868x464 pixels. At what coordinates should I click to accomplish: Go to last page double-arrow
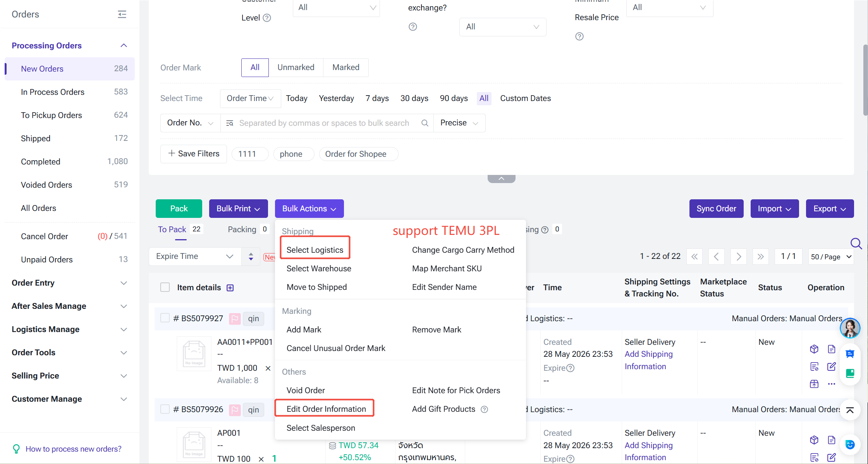coord(761,257)
